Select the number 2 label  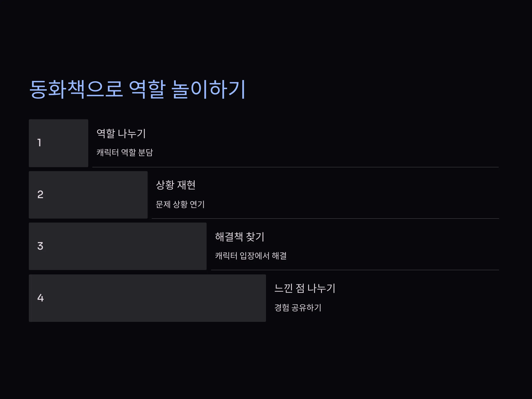point(40,194)
